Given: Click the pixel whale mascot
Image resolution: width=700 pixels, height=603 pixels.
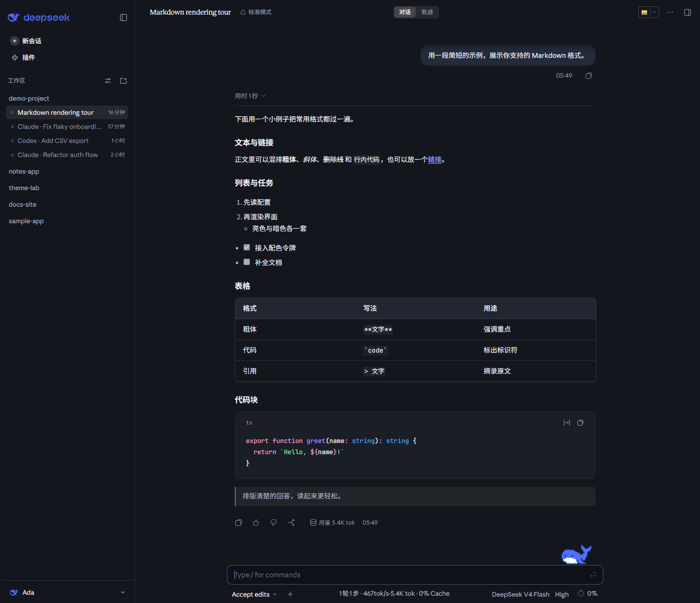Looking at the screenshot, I should (576, 554).
